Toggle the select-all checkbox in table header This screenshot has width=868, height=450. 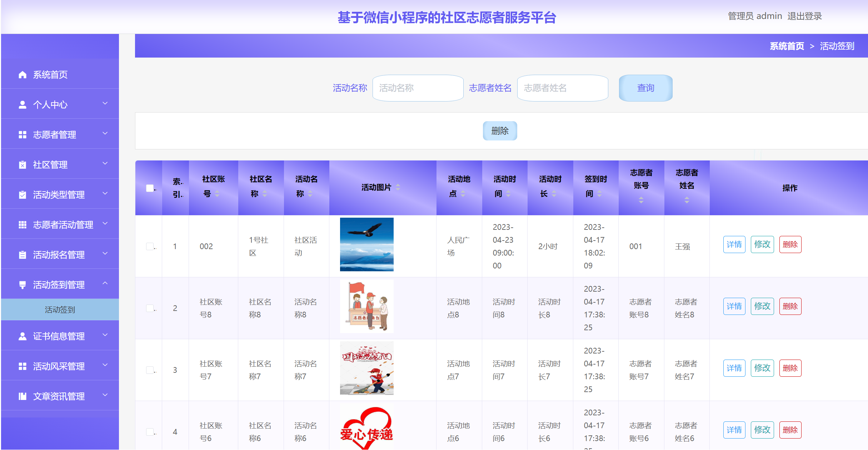pyautogui.click(x=150, y=188)
